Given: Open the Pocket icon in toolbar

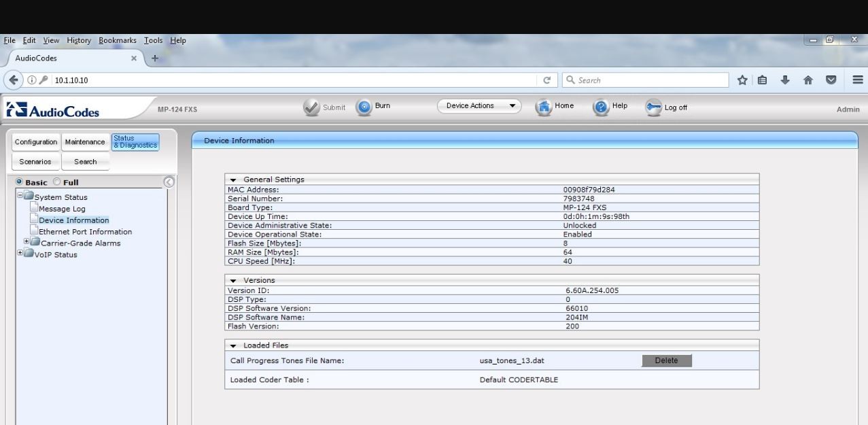Looking at the screenshot, I should (831, 80).
